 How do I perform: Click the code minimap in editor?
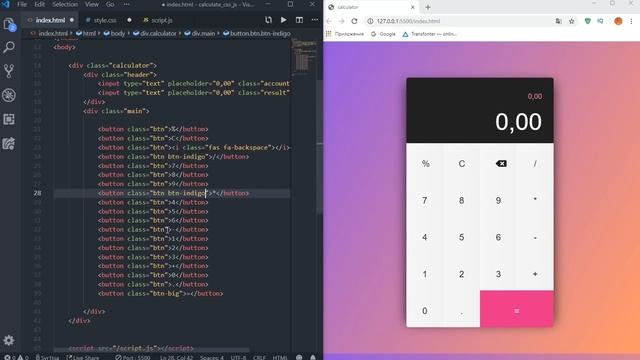[x=304, y=57]
